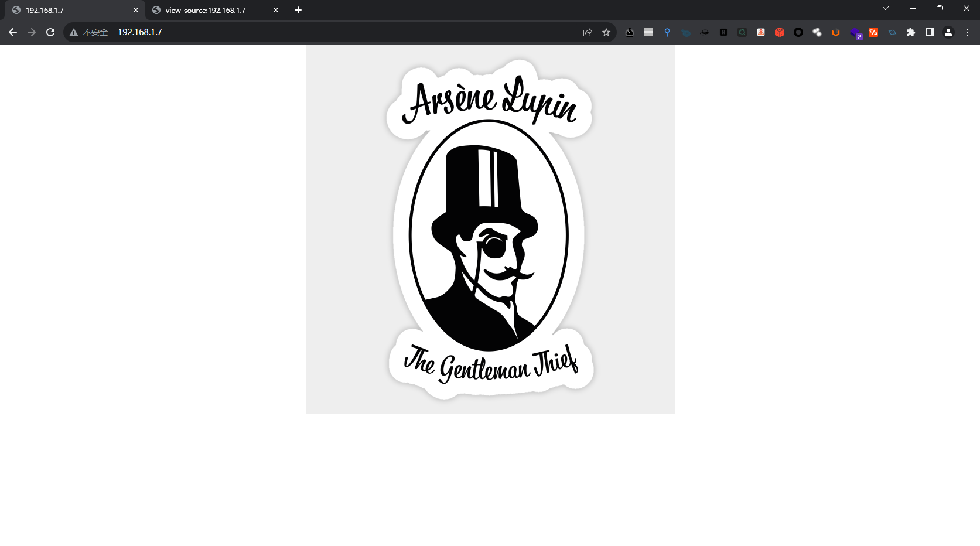Screen dimensions: 980x546
Task: Go forward to the next page
Action: coord(32,32)
